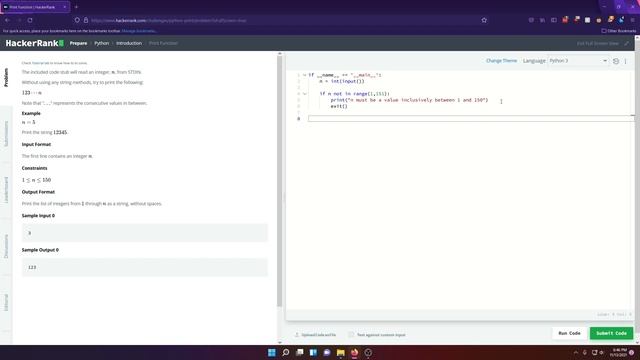The width and height of the screenshot is (640, 360).
Task: Click the sidebar view icon in browser toolbar
Action: pyautogui.click(x=554, y=20)
